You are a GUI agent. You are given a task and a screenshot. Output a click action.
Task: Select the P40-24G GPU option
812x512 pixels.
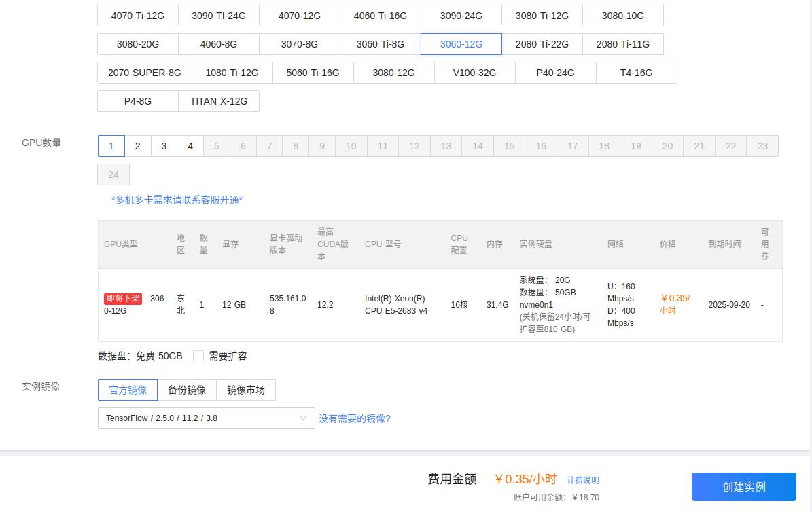555,73
